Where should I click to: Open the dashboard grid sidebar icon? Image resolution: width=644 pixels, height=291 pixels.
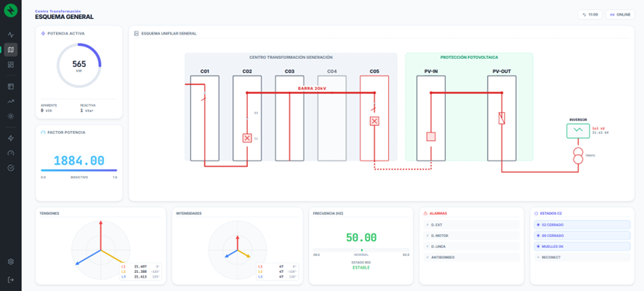(11, 65)
